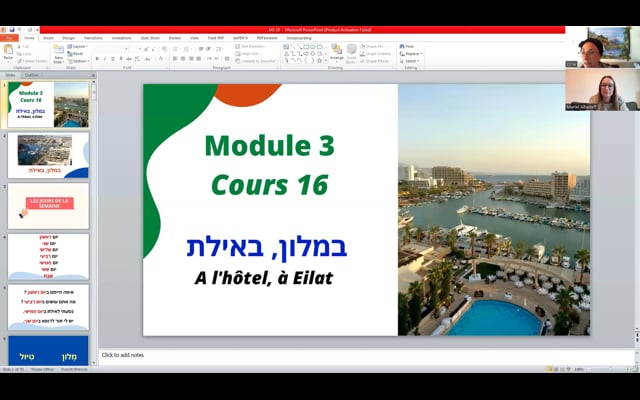Justify the text
640x400 pixels.
coord(198,59)
